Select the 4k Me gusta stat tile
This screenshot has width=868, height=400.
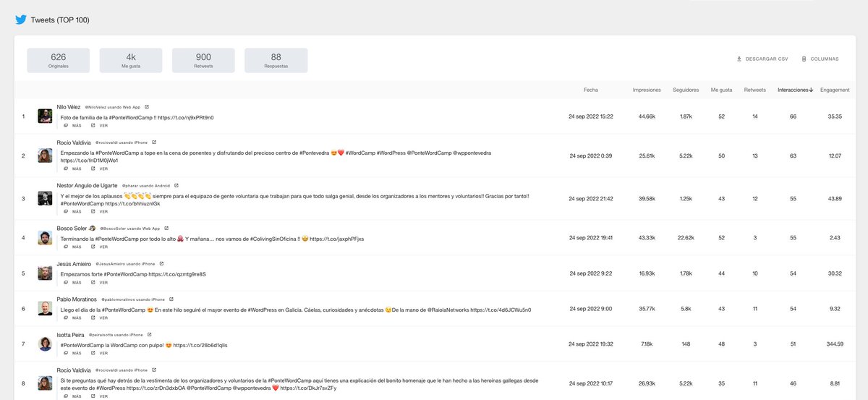pyautogui.click(x=131, y=60)
